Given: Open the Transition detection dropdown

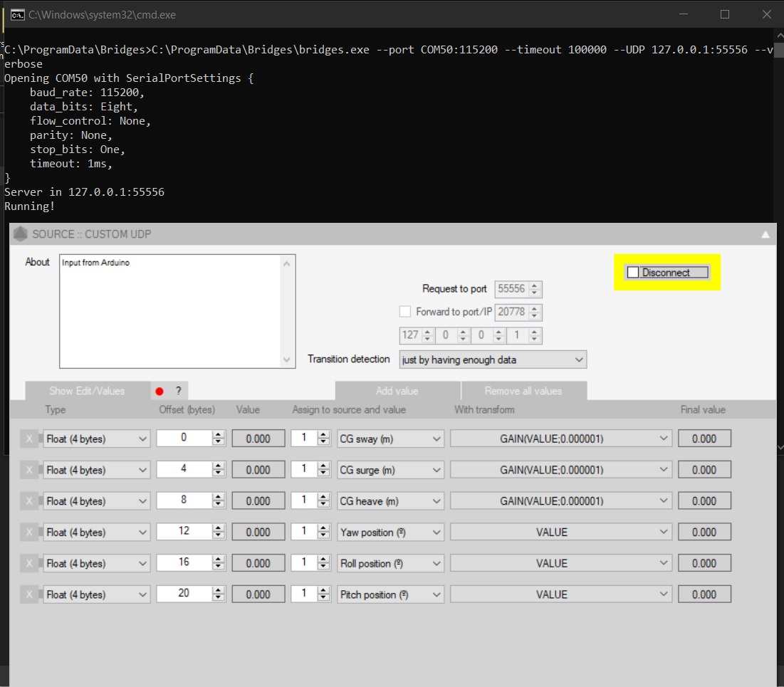Looking at the screenshot, I should pos(493,360).
